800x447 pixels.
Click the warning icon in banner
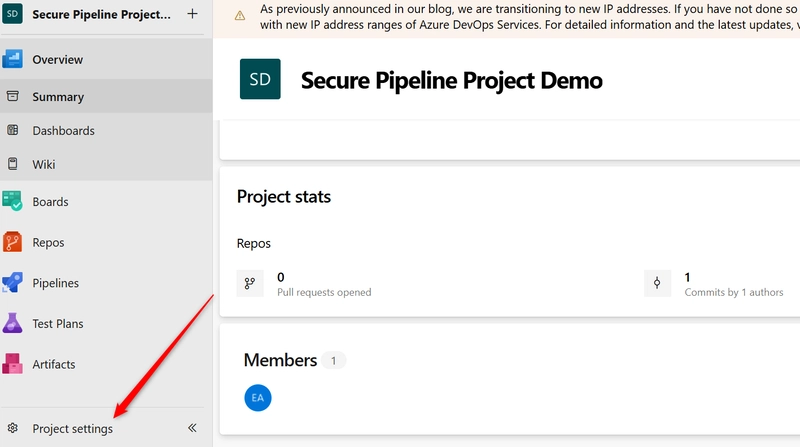coord(240,16)
